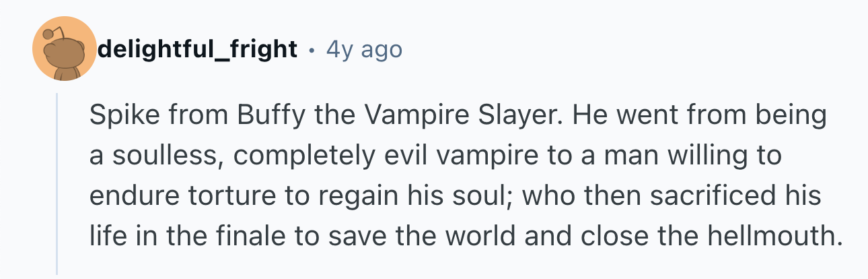
Task: Click the "4y ago" comment timestamp
Action: click(x=363, y=49)
